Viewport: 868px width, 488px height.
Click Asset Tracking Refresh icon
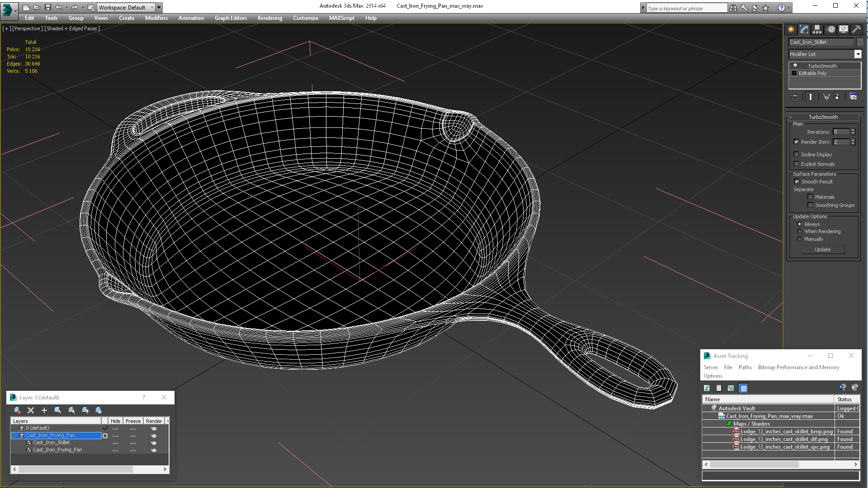pyautogui.click(x=707, y=388)
